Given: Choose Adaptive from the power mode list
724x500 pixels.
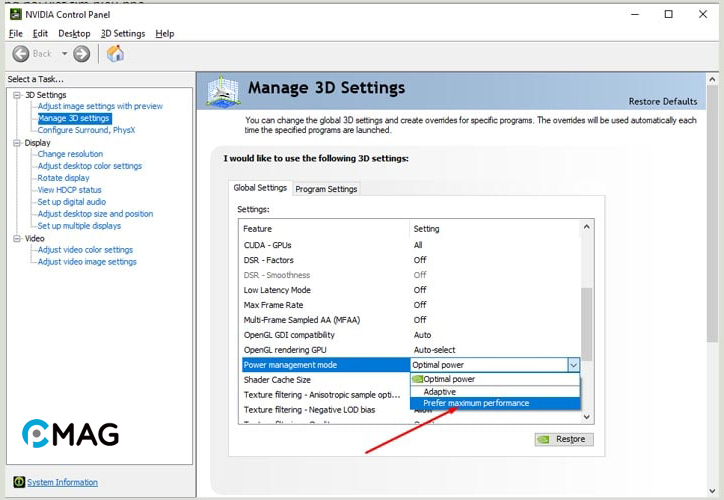Looking at the screenshot, I should tap(439, 391).
